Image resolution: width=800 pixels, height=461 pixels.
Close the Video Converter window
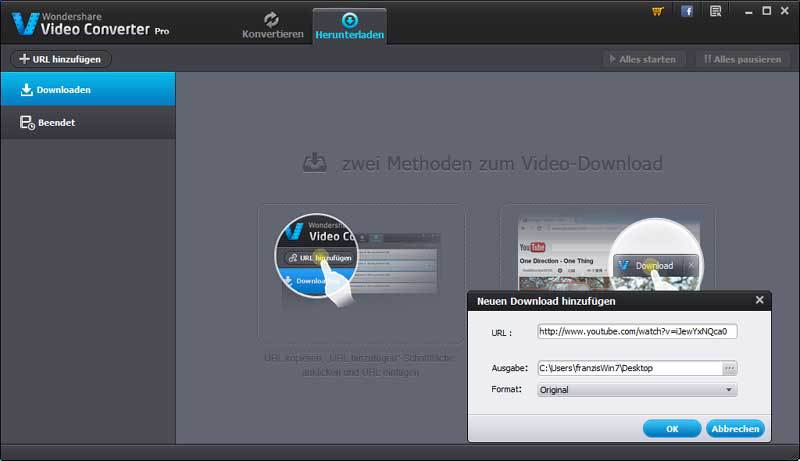[785, 11]
